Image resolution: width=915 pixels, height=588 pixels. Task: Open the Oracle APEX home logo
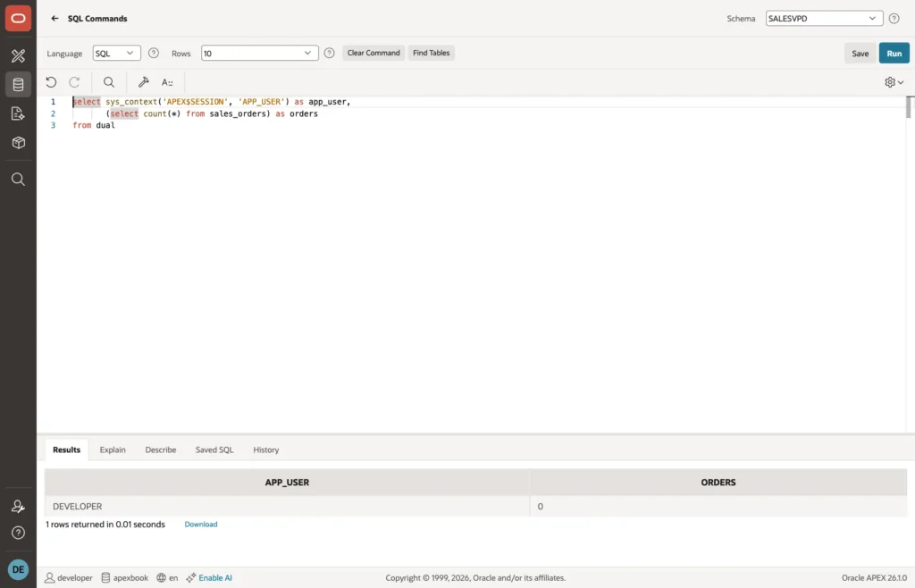[x=18, y=19]
